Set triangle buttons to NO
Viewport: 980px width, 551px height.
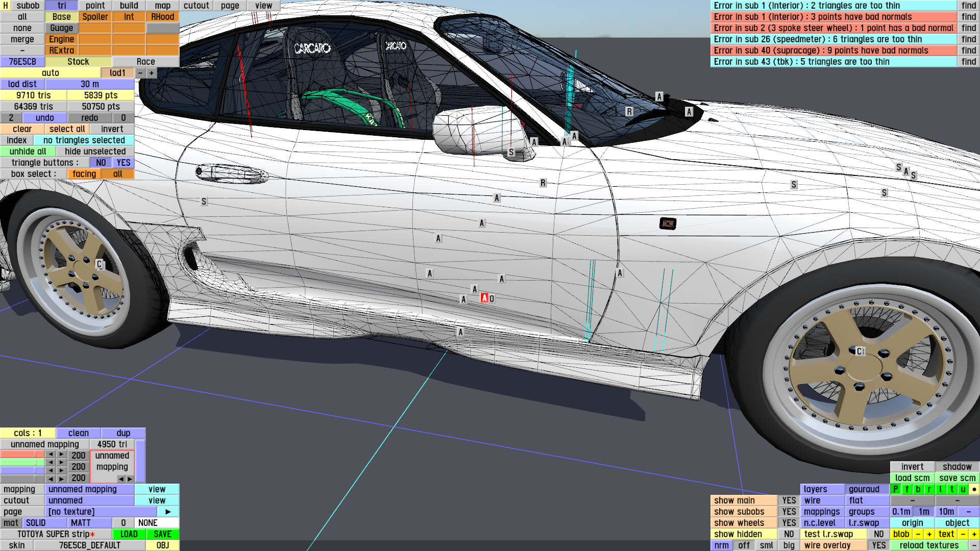[101, 163]
